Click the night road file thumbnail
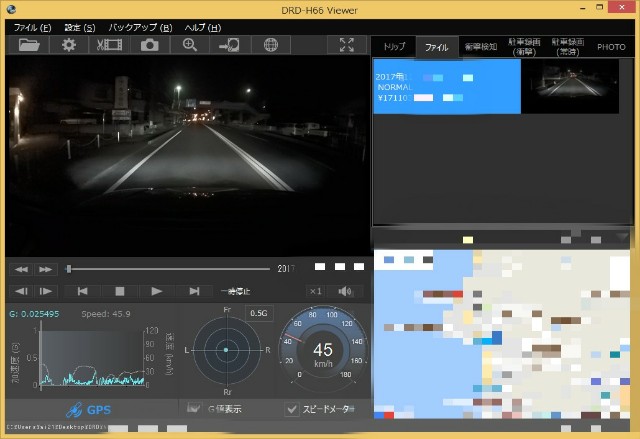 [570, 86]
